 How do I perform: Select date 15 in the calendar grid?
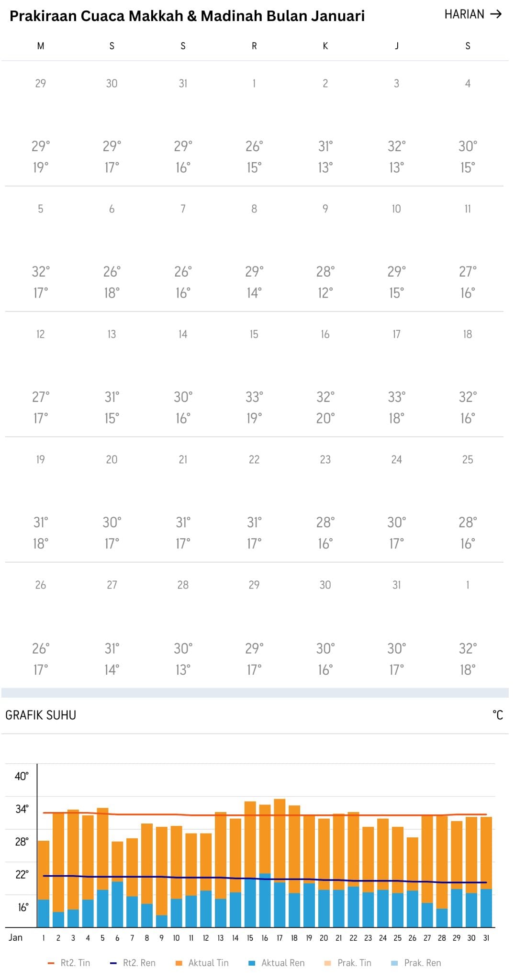(254, 334)
